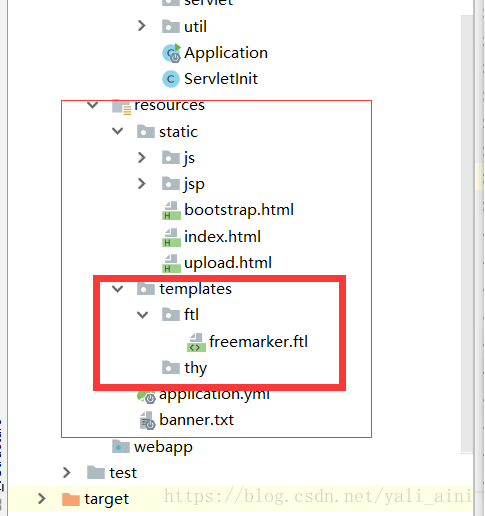Open index.html file name

[222, 237]
